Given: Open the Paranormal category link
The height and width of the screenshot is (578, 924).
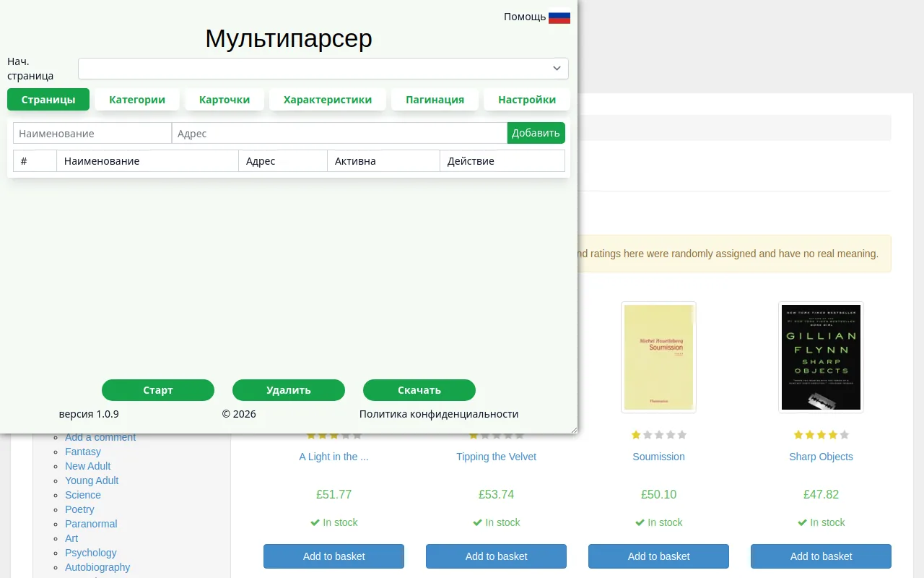Looking at the screenshot, I should tap(91, 524).
